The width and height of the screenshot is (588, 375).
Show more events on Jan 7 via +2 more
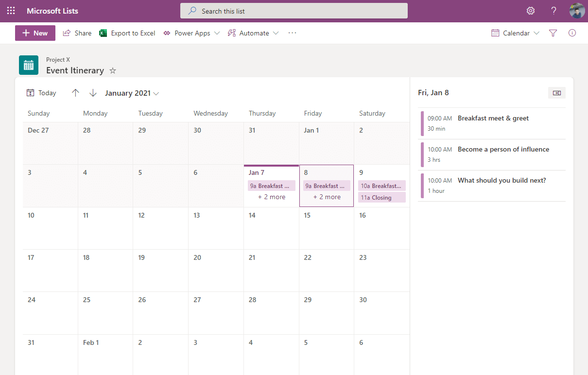pyautogui.click(x=271, y=196)
